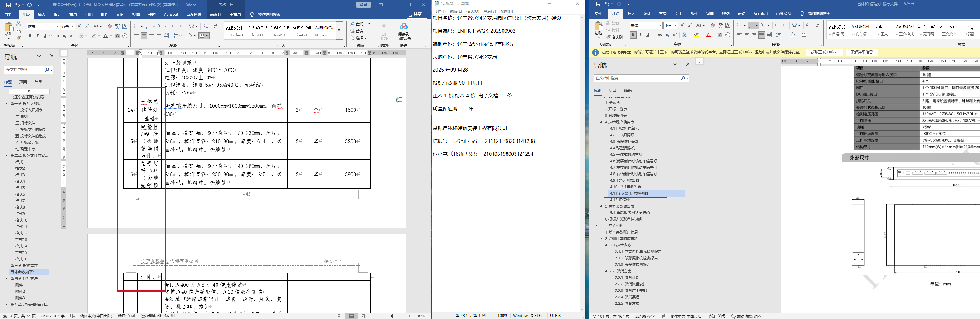Screen dimensions: 980x319
Task: Open the 格式(O) menu in Notepad
Action: (473, 11)
